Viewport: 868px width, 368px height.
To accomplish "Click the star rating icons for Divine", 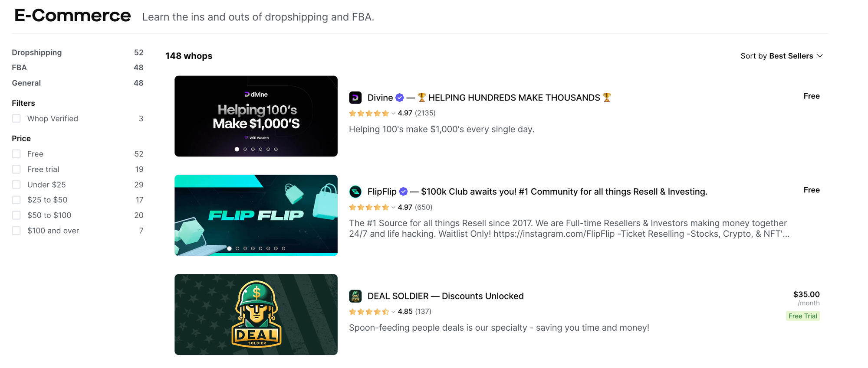I will (x=369, y=113).
